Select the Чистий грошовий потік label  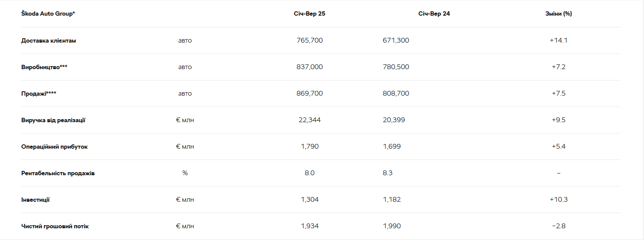click(55, 226)
